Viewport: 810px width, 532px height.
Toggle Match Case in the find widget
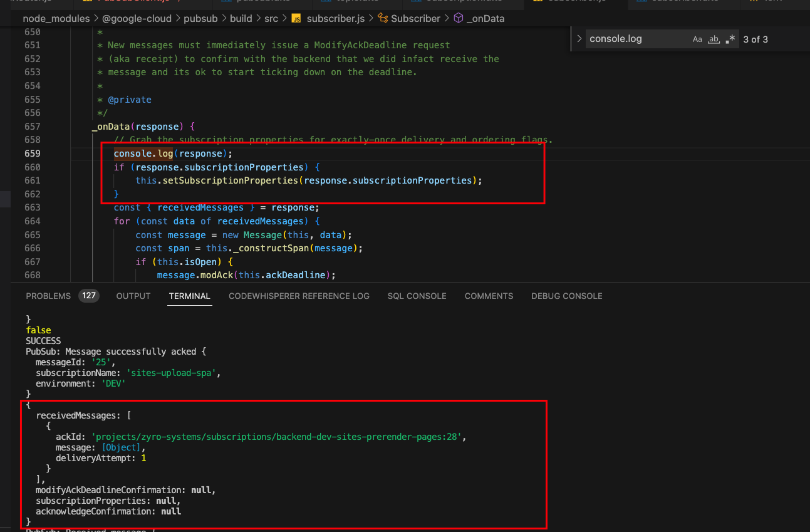(697, 39)
